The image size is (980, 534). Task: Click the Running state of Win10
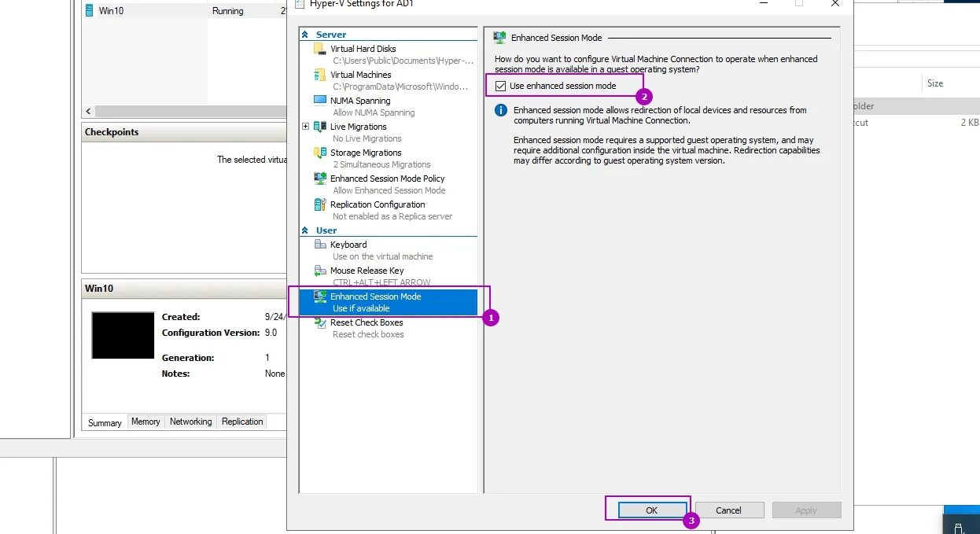[x=228, y=11]
